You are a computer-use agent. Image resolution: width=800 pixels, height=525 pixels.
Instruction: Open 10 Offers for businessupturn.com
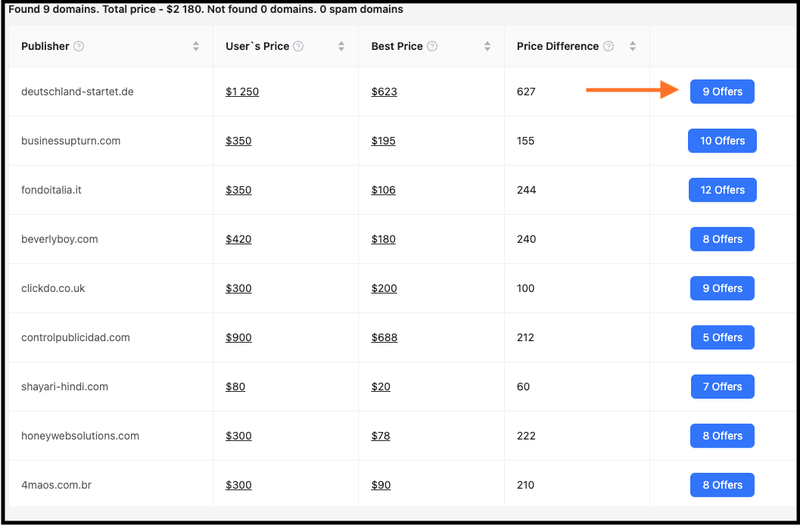pyautogui.click(x=722, y=141)
